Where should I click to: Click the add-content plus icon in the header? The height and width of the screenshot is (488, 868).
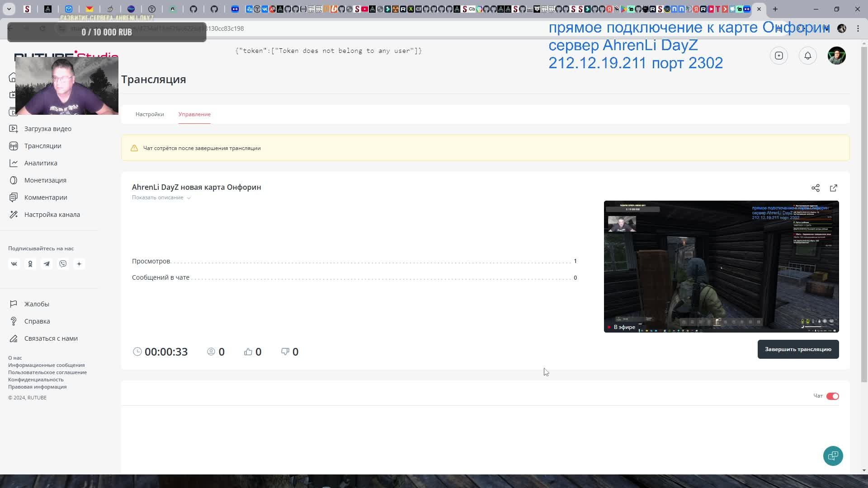coord(778,56)
